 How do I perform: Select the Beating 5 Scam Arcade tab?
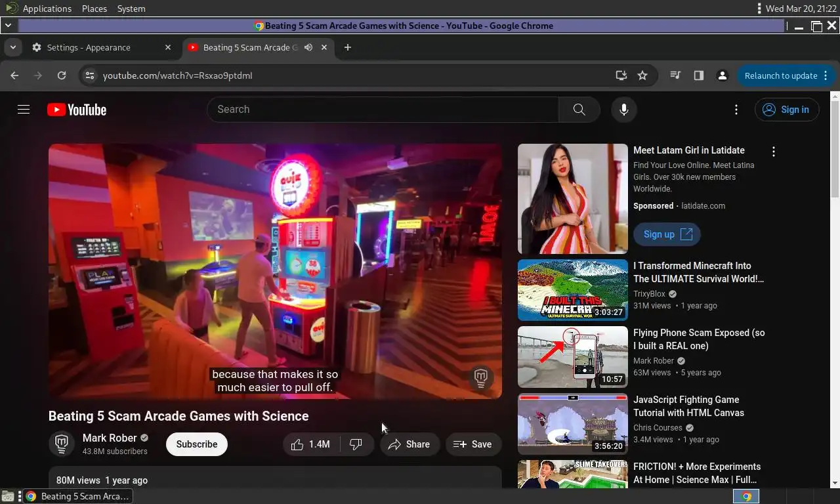(249, 47)
